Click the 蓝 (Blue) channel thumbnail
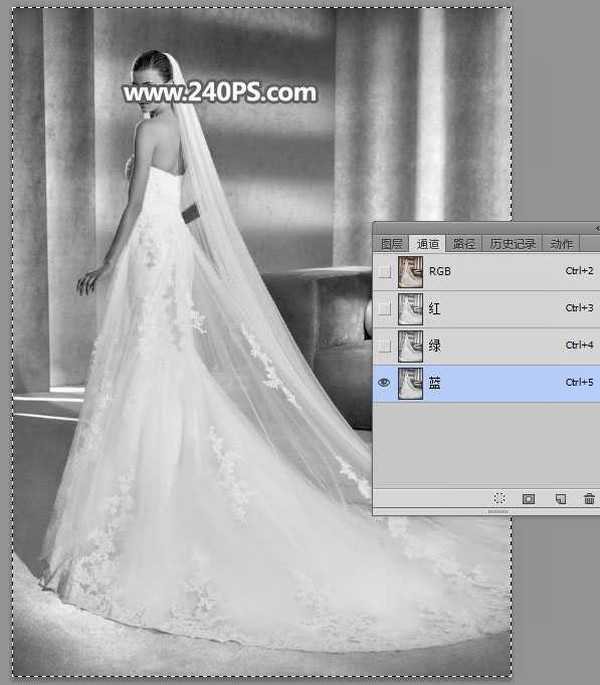The height and width of the screenshot is (685, 600). tap(410, 383)
